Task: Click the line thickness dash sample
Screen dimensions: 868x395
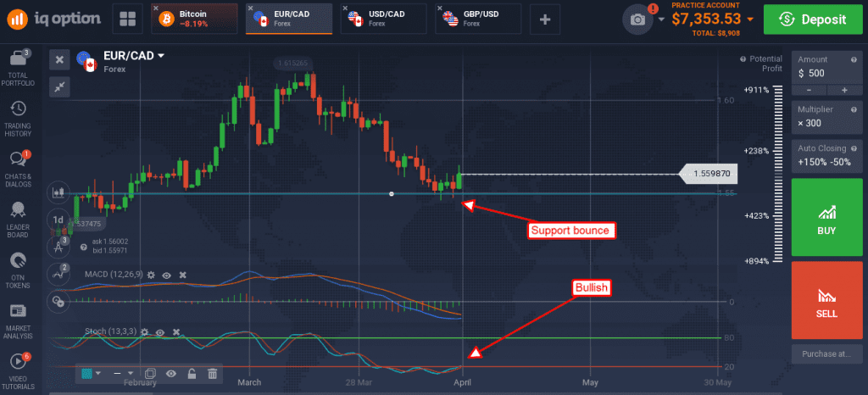Action: coord(117,374)
